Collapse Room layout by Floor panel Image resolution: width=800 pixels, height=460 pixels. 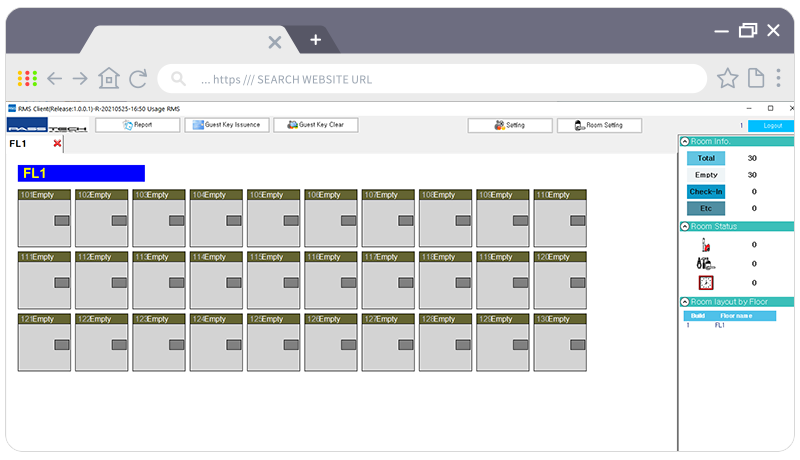point(685,302)
